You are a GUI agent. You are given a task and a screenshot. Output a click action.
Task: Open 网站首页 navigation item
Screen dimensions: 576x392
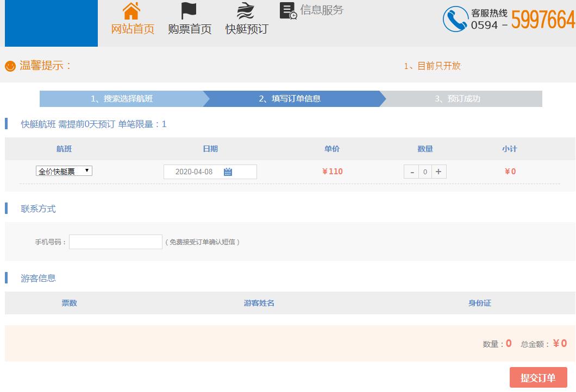[133, 29]
